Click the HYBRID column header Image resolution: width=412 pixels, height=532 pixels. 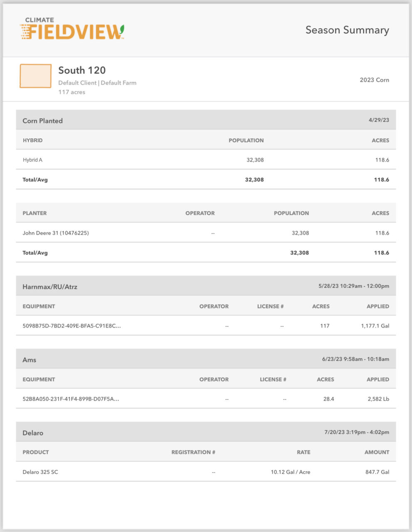coord(32,140)
